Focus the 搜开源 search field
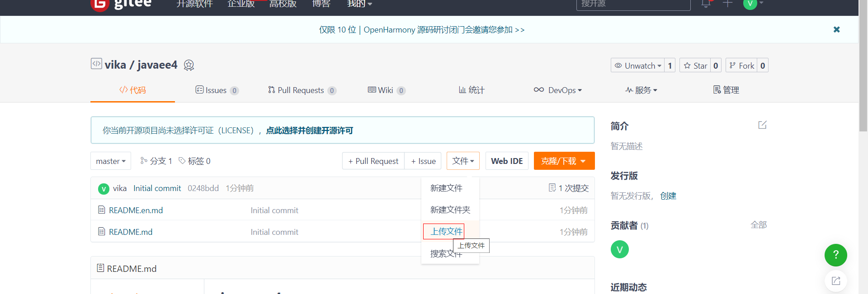 [633, 4]
